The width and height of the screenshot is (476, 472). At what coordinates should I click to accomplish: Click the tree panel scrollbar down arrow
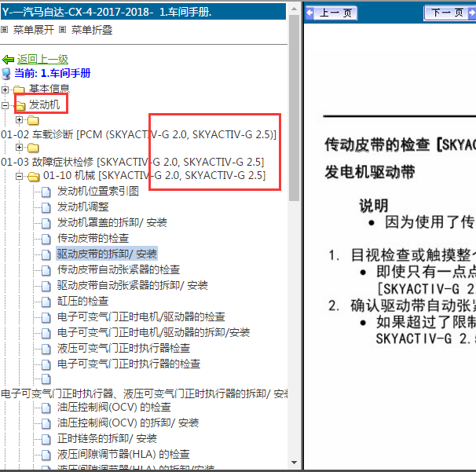(294, 463)
